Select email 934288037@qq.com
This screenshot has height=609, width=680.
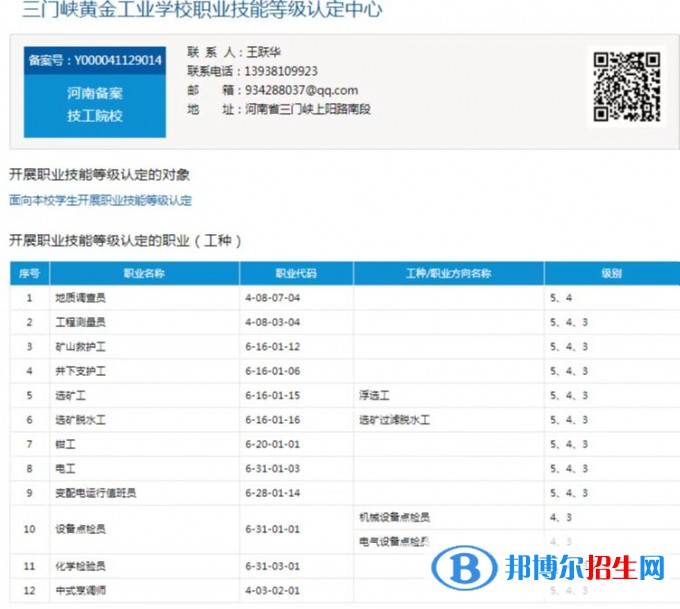pos(301,90)
